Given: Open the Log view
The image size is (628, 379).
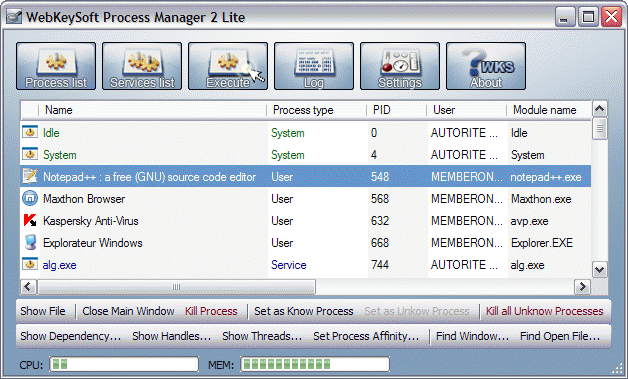Looking at the screenshot, I should click(x=314, y=66).
